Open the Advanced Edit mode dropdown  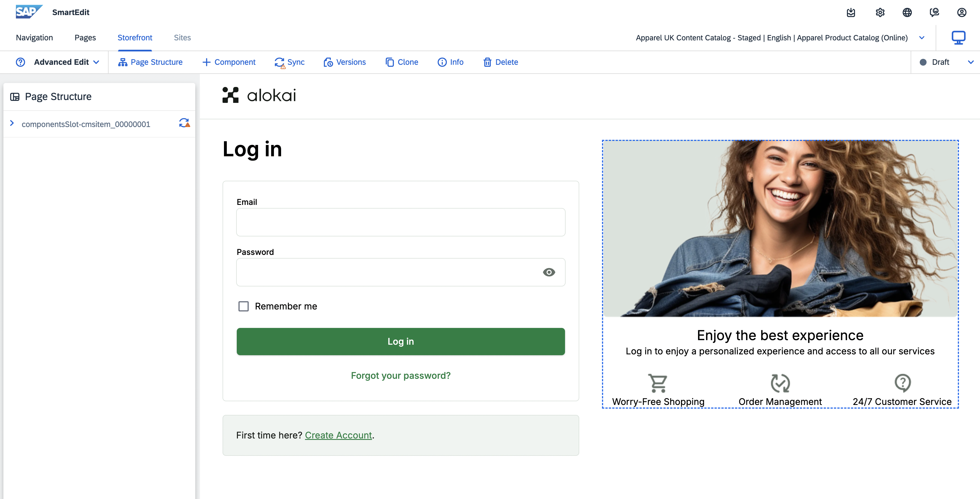coord(67,62)
